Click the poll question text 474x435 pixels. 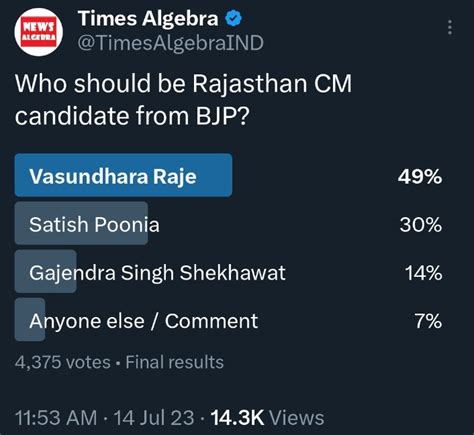click(183, 99)
